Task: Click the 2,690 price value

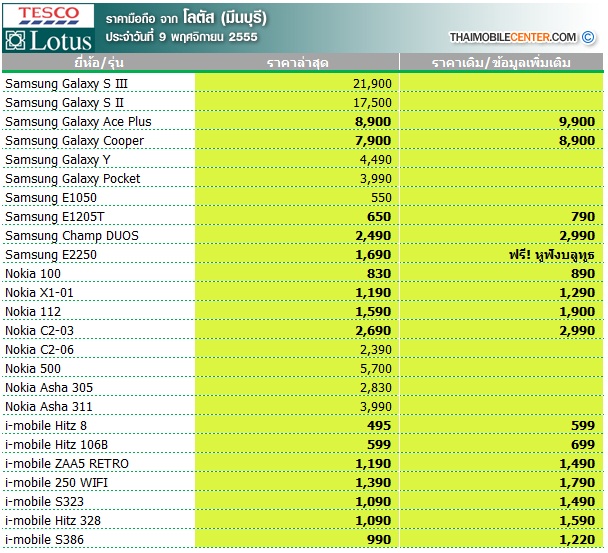Action: pyautogui.click(x=373, y=331)
